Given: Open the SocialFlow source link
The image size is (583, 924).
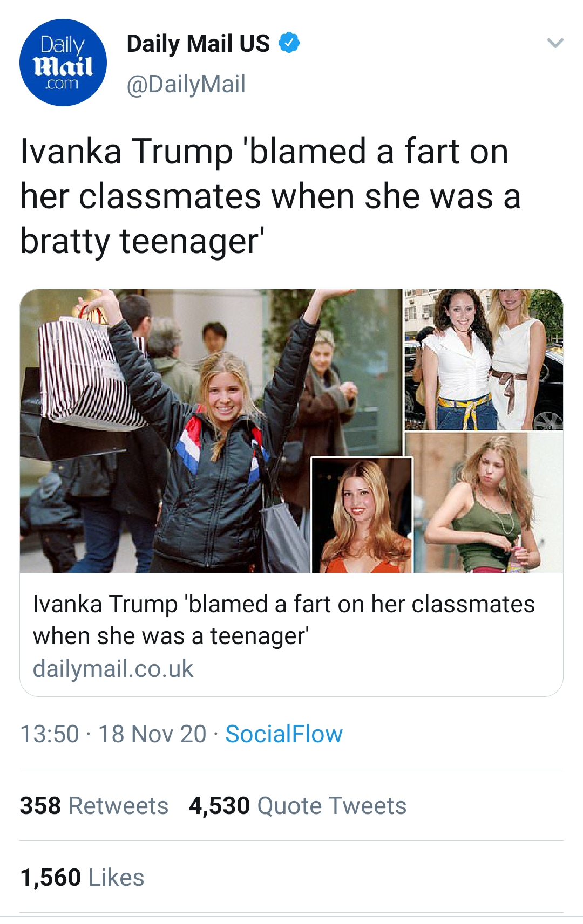Looking at the screenshot, I should point(284,734).
